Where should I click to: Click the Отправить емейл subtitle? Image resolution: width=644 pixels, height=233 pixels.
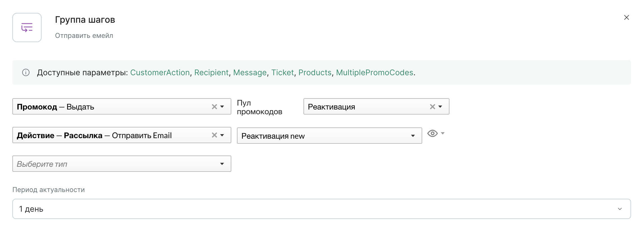84,36
